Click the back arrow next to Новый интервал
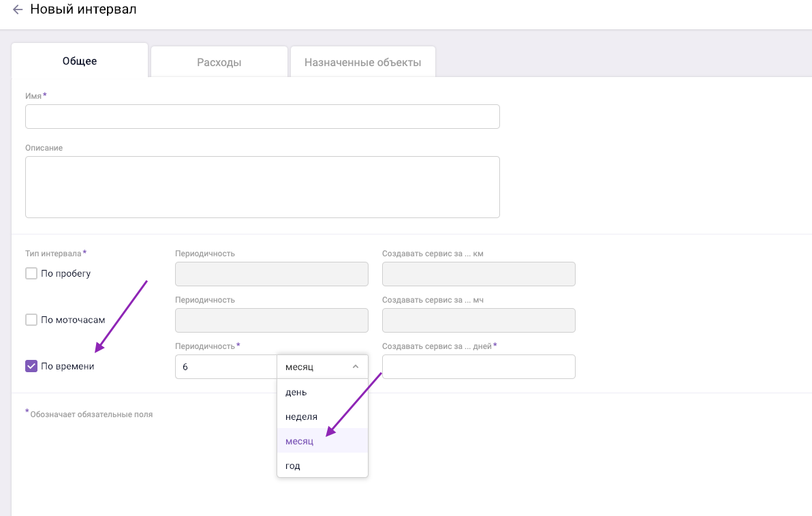The image size is (812, 516). pyautogui.click(x=18, y=10)
